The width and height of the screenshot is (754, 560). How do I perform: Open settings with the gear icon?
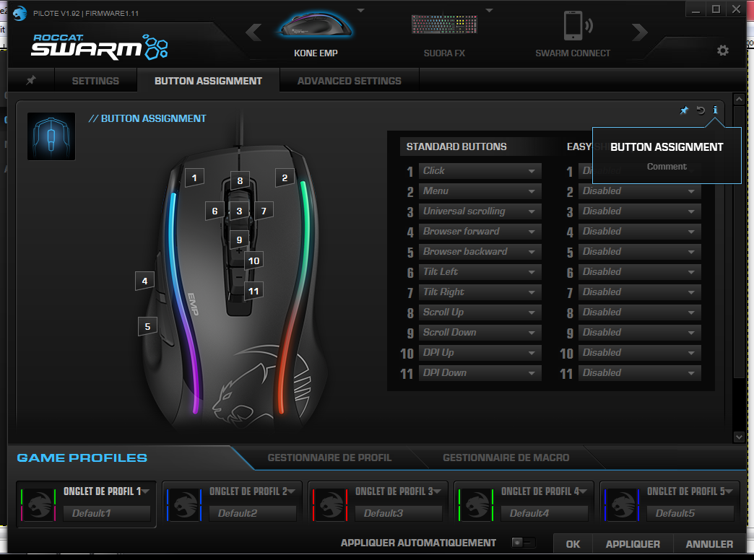coord(722,51)
